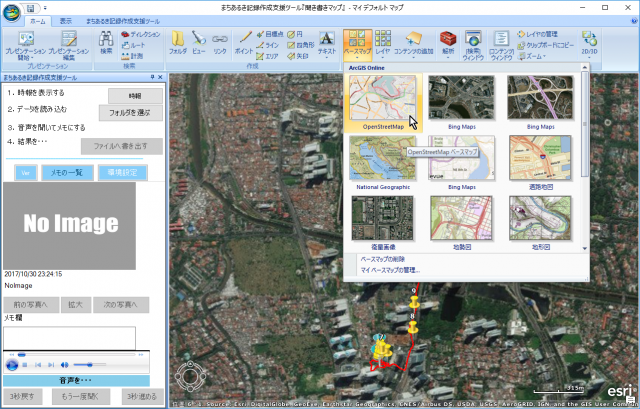Open help via the question mark icon
Image resolution: width=640 pixels, height=409 pixels.
(634, 21)
